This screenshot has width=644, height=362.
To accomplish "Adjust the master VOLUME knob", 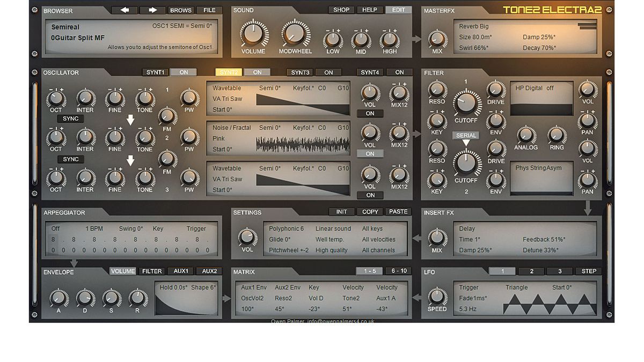I will point(253,33).
